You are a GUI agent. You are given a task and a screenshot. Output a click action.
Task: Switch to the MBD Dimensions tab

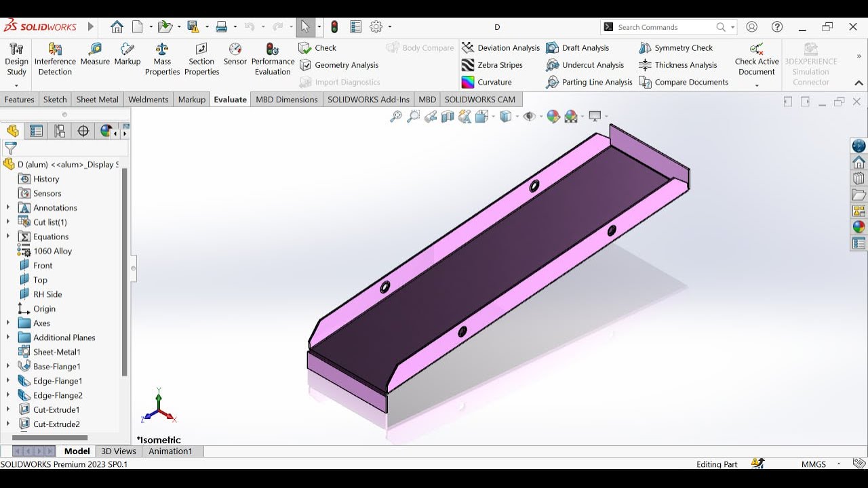[286, 100]
